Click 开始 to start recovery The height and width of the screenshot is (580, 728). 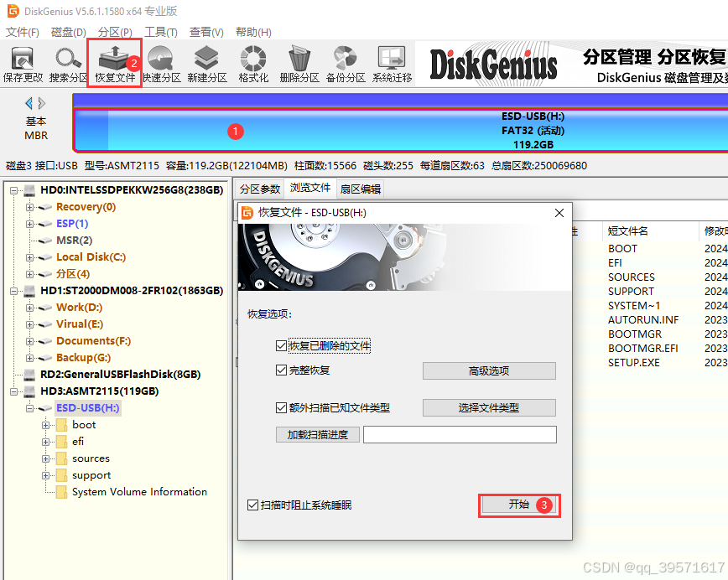(519, 505)
